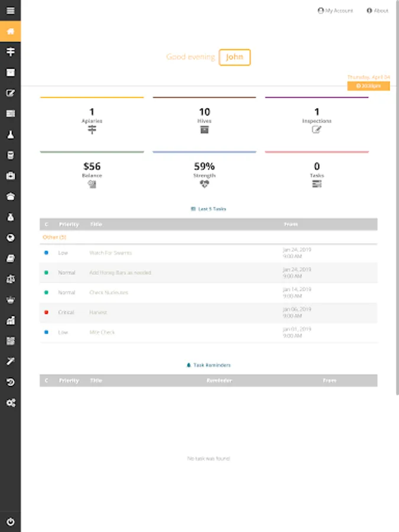Go to the Home dashboard icon
The width and height of the screenshot is (399, 532).
coord(11,31)
